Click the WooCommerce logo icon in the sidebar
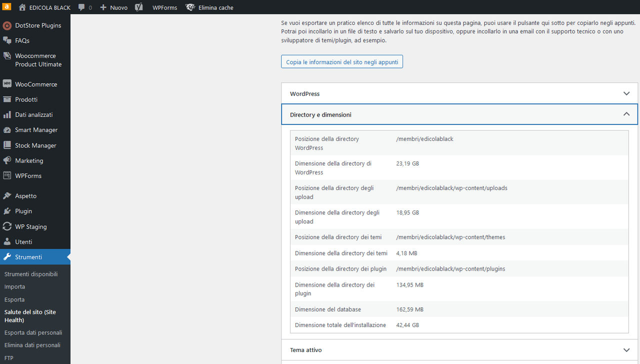Image resolution: width=640 pixels, height=364 pixels. (7, 84)
